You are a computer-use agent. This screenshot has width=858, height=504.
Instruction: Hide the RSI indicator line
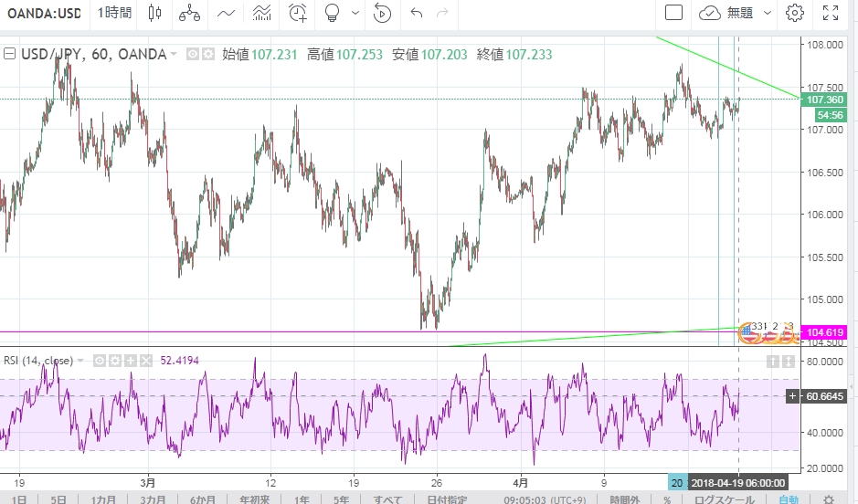pos(100,361)
